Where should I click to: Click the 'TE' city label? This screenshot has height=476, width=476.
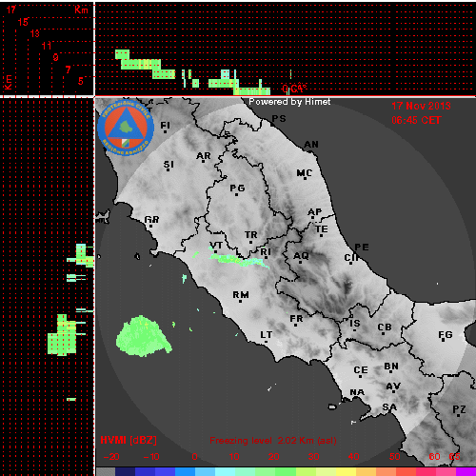click(322, 229)
